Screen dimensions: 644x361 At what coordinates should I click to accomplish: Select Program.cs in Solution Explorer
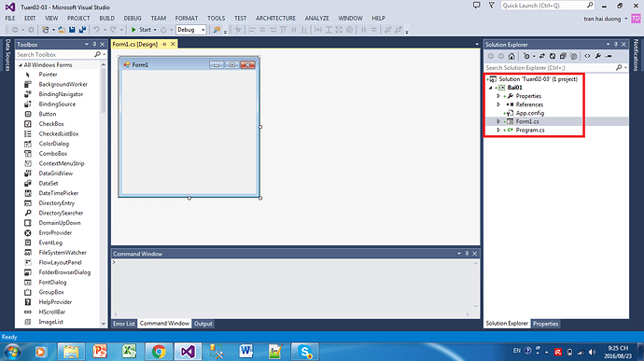(530, 130)
